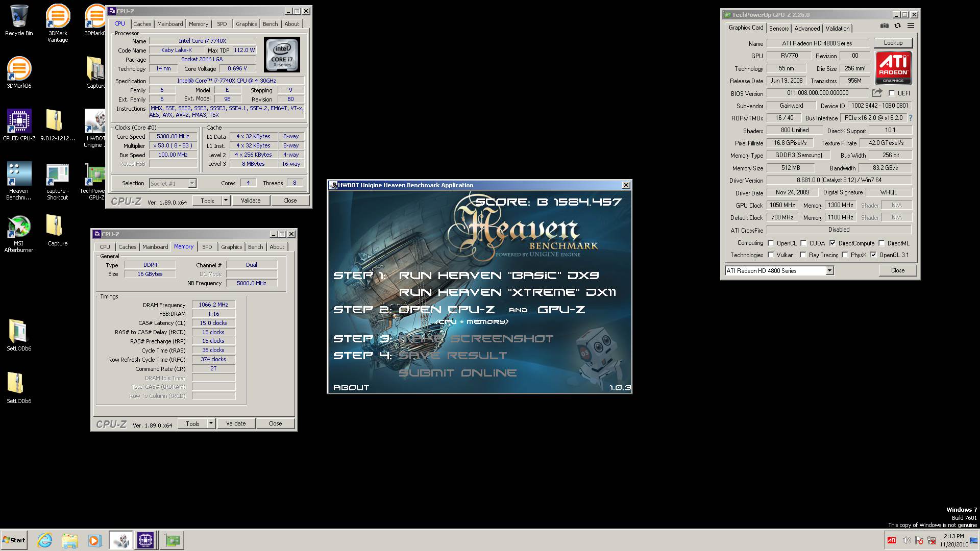Click the Close button in GPU-Z
This screenshot has width=980, height=551.
(x=898, y=270)
